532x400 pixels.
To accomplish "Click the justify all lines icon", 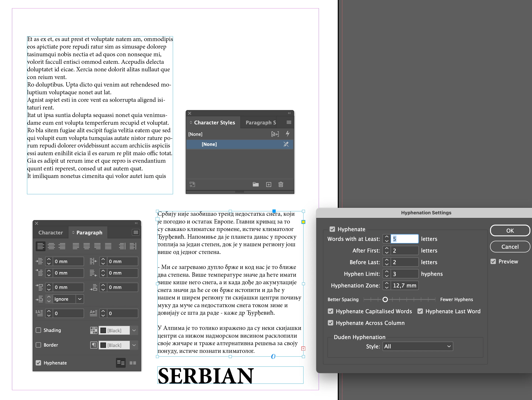I will click(x=108, y=246).
